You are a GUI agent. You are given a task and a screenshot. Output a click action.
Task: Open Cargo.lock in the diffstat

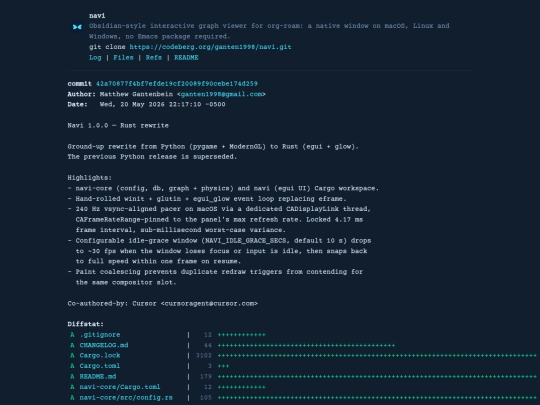pyautogui.click(x=100, y=355)
